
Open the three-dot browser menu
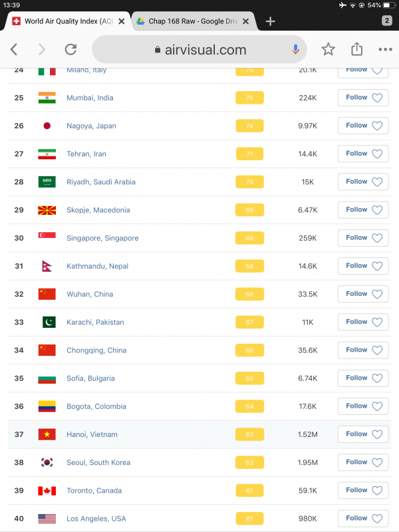pos(386,49)
